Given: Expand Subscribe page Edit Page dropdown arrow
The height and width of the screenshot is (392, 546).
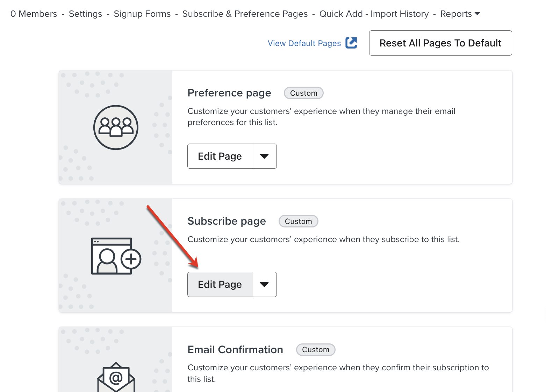Looking at the screenshot, I should (264, 284).
